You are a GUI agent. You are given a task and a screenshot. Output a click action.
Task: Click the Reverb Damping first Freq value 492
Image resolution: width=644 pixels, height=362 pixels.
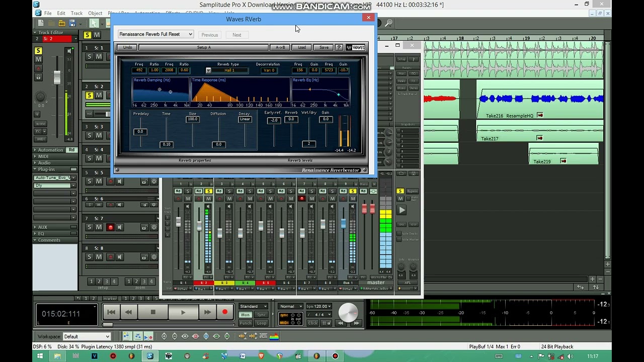click(x=139, y=70)
